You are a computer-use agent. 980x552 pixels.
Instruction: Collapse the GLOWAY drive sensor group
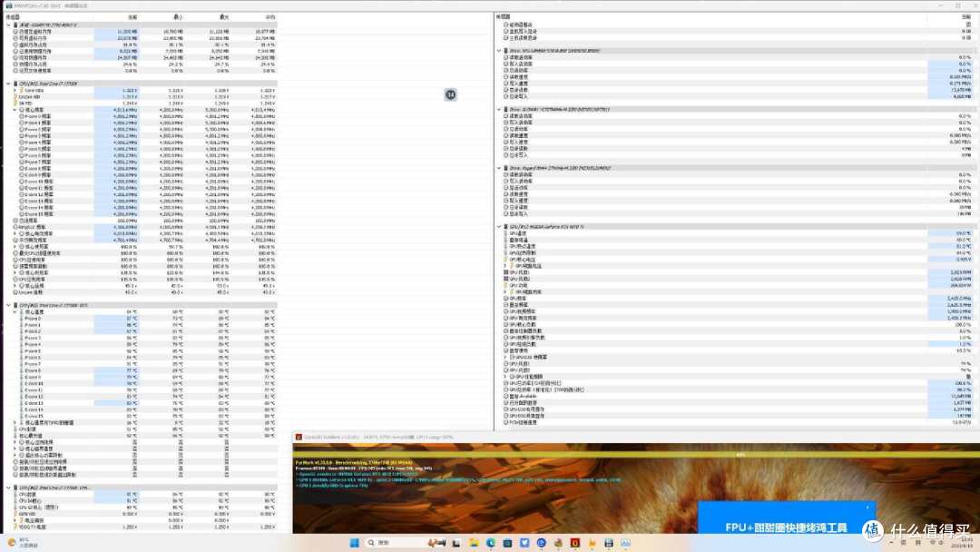499,109
